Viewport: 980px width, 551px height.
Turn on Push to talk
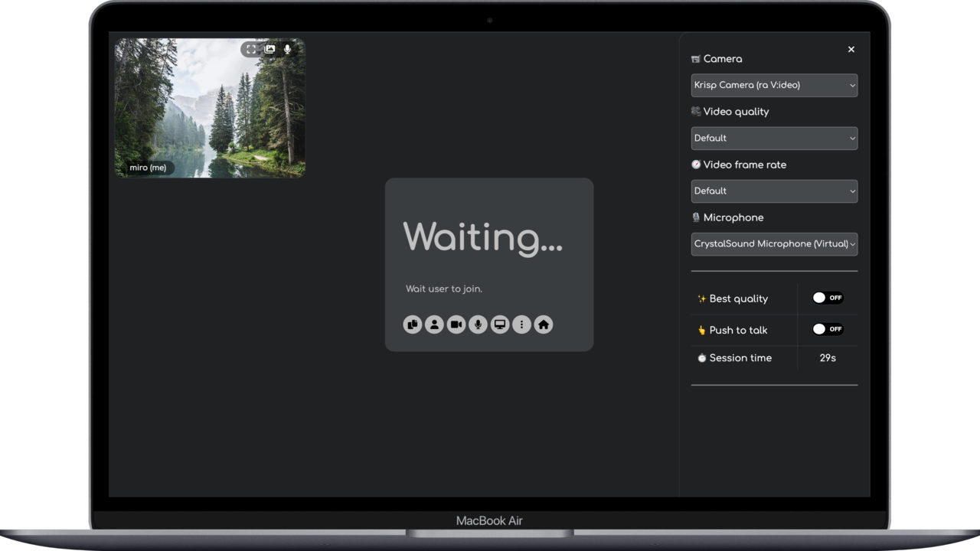[827, 329]
